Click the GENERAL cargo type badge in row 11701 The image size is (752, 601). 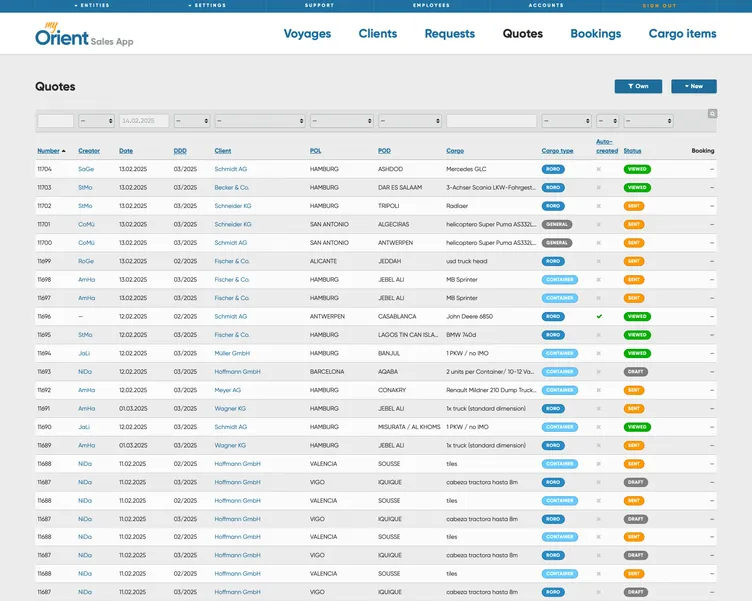[x=557, y=224]
